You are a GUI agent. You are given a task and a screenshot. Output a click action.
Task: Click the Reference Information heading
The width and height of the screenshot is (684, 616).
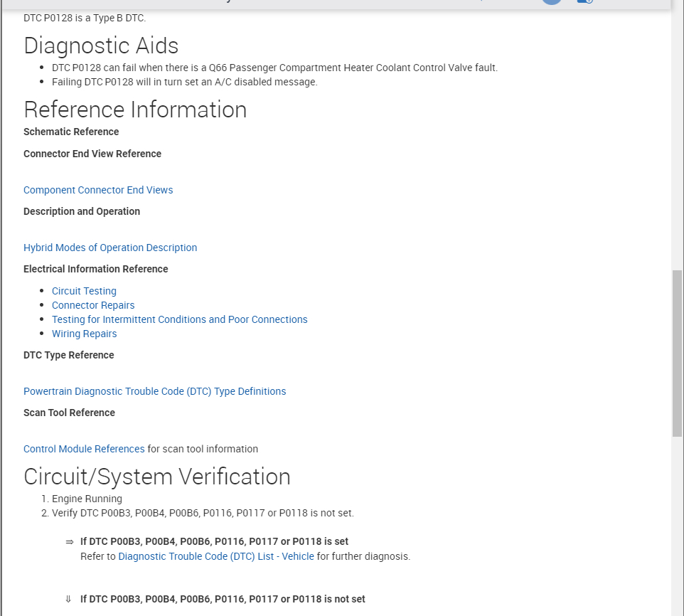(135, 110)
